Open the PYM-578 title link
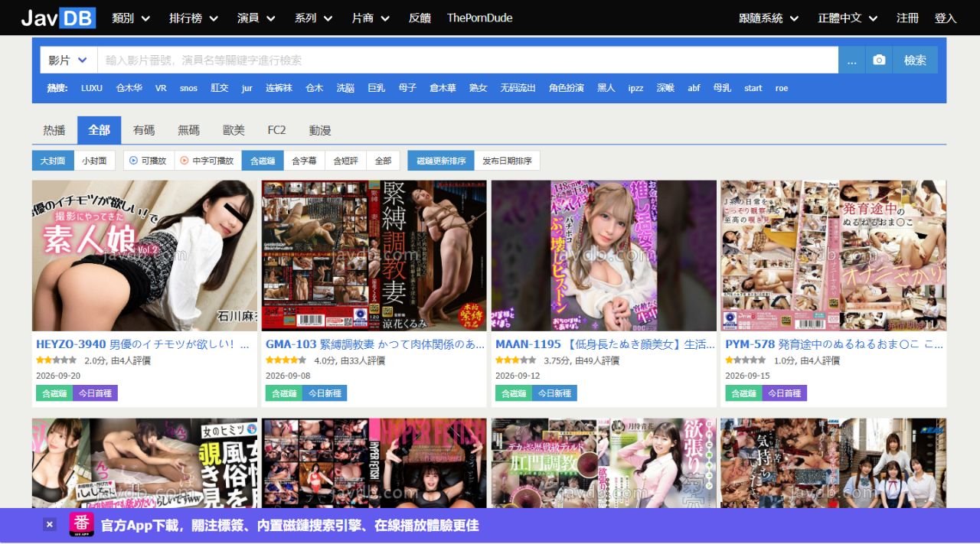This screenshot has width=980, height=544. 835,344
